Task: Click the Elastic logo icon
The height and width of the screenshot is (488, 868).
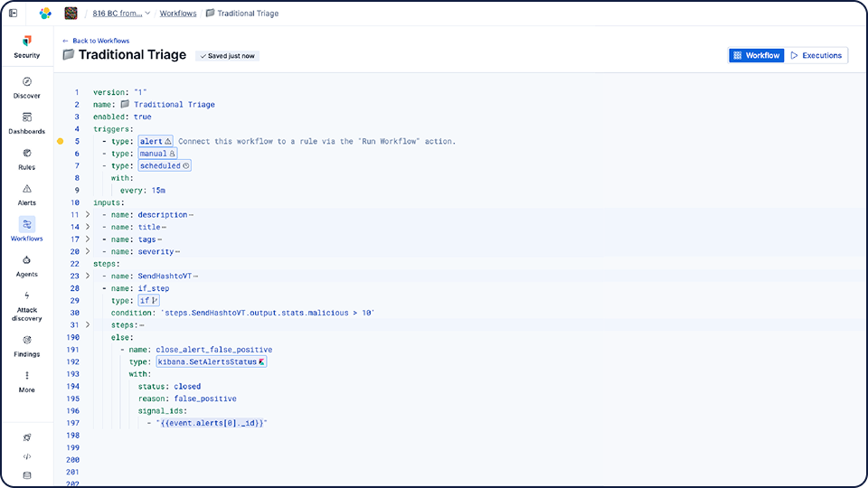Action: pyautogui.click(x=45, y=14)
